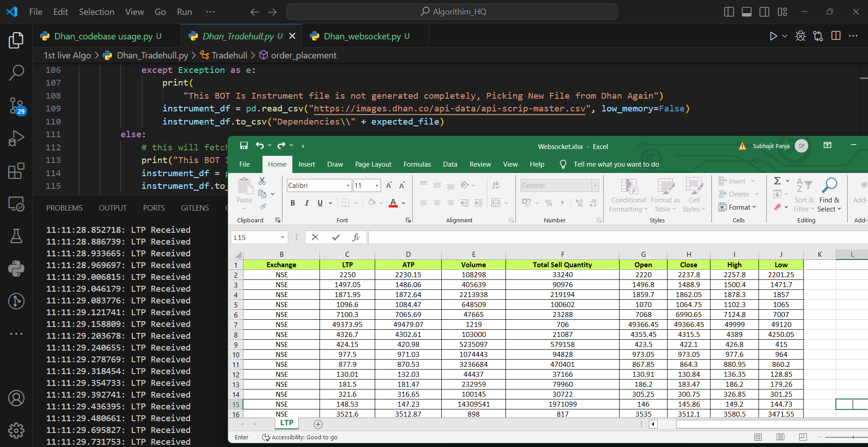Open Extensions icon in activity bar
Viewport: 868px width, 447px height.
pos(16,171)
